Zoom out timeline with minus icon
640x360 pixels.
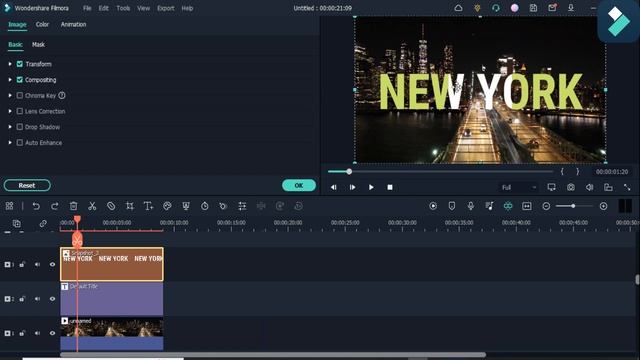click(546, 206)
